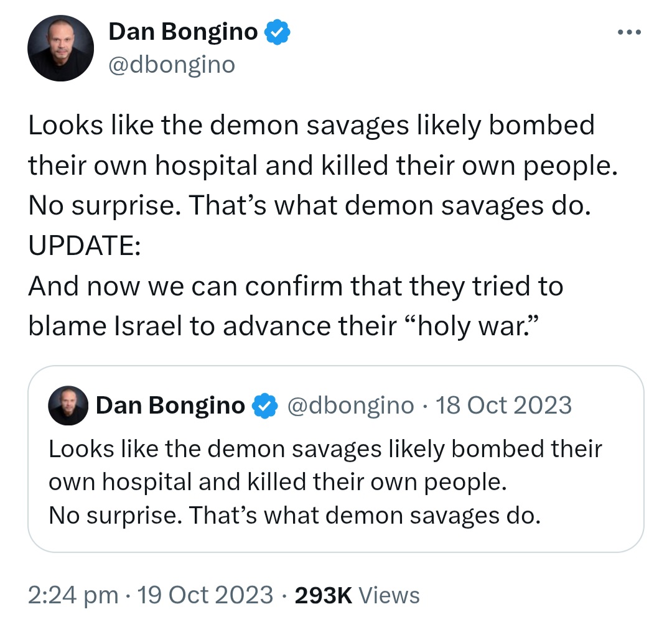Click the 2:24 pm timestamp
This screenshot has height=625, width=672.
(x=73, y=595)
